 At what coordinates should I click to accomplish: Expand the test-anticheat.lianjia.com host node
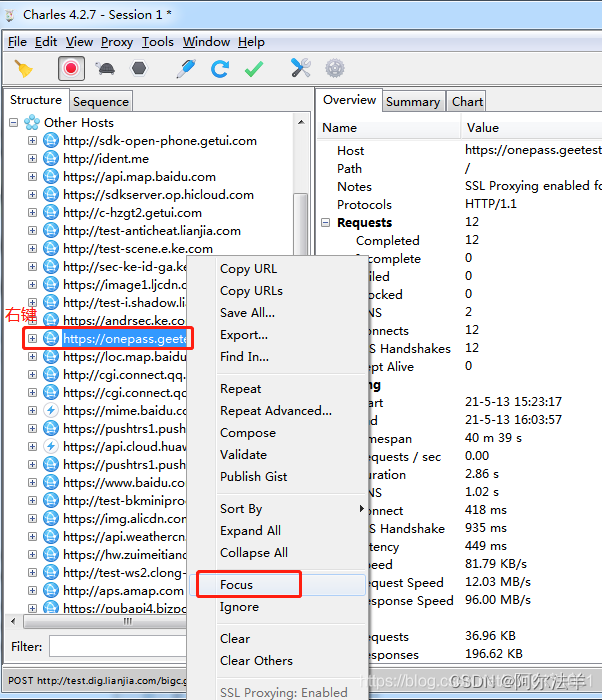[x=32, y=230]
